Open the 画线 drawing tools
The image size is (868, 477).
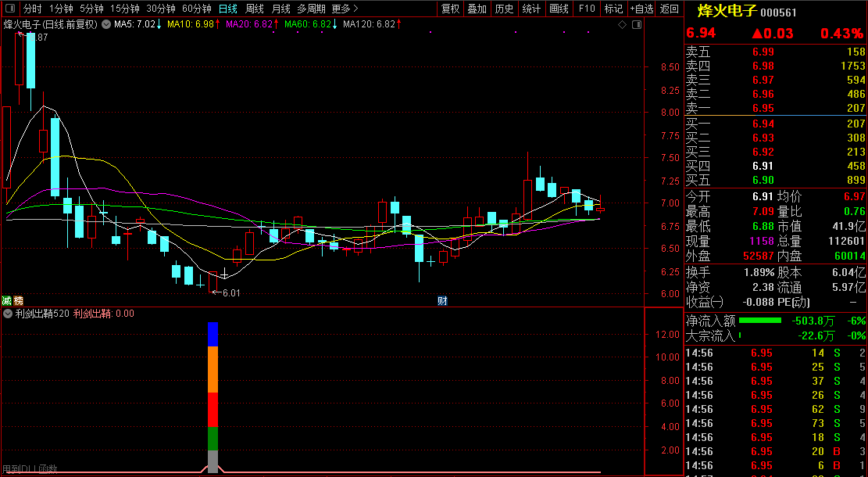point(559,9)
